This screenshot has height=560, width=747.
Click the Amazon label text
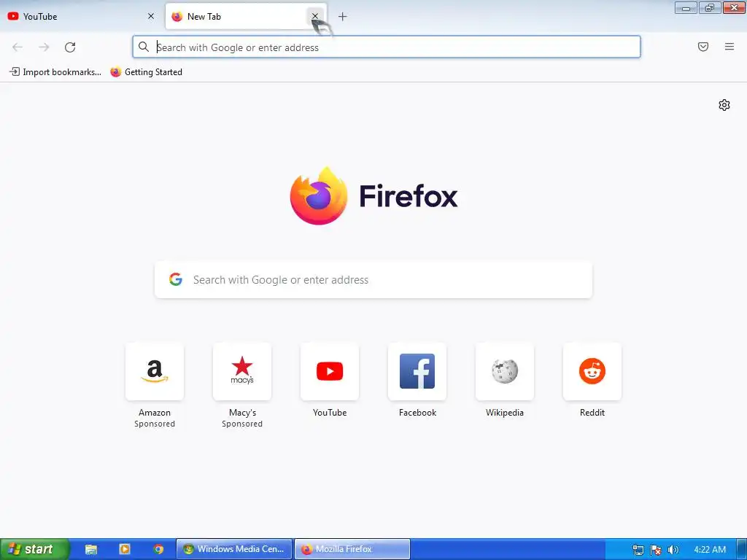(x=155, y=413)
